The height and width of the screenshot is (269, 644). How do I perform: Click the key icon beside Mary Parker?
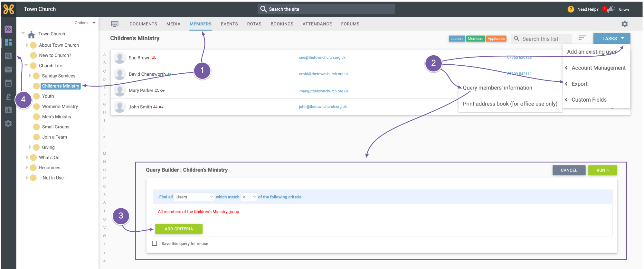[162, 91]
